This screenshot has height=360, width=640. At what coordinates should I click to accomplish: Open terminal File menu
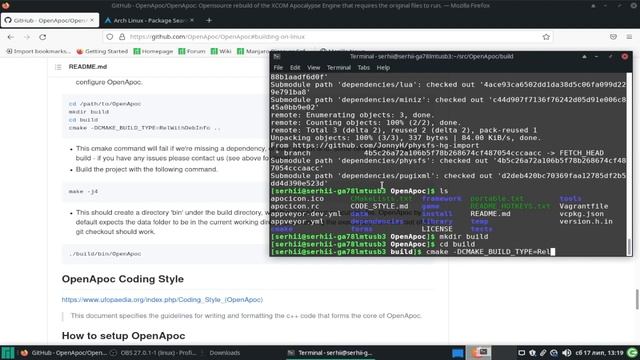click(x=278, y=68)
